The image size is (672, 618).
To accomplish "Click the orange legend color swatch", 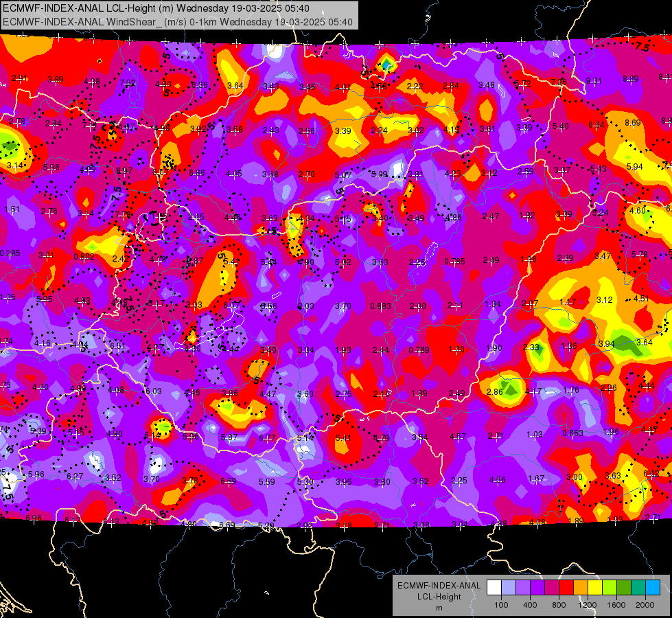I will (x=581, y=587).
